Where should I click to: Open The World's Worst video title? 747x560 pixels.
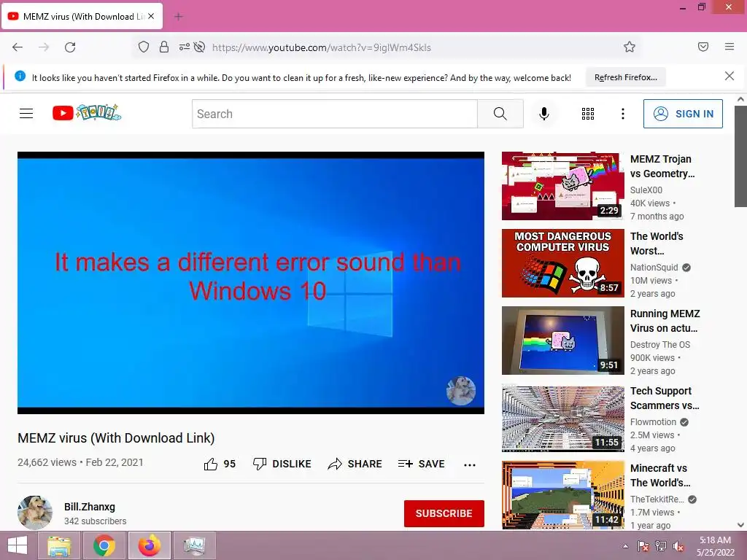(x=657, y=244)
